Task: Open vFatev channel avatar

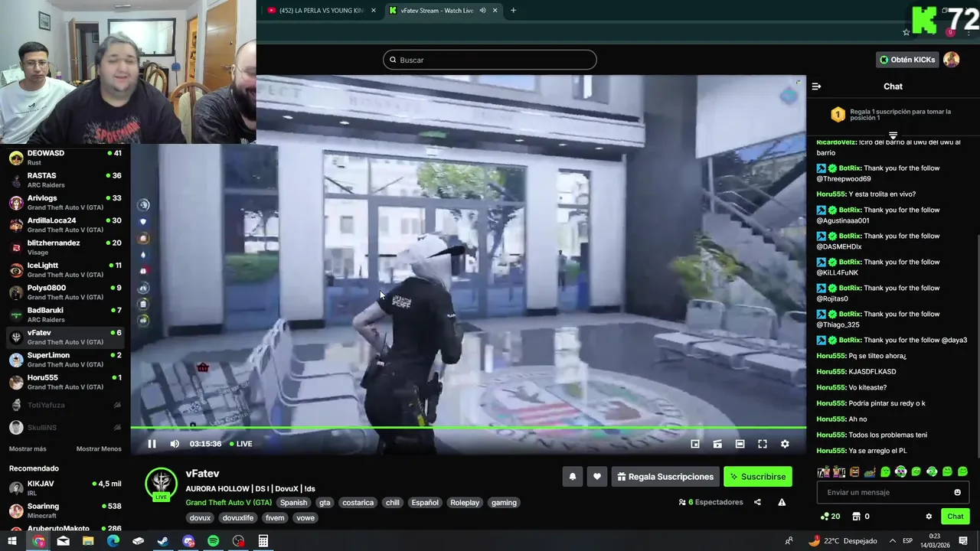Action: pyautogui.click(x=161, y=484)
